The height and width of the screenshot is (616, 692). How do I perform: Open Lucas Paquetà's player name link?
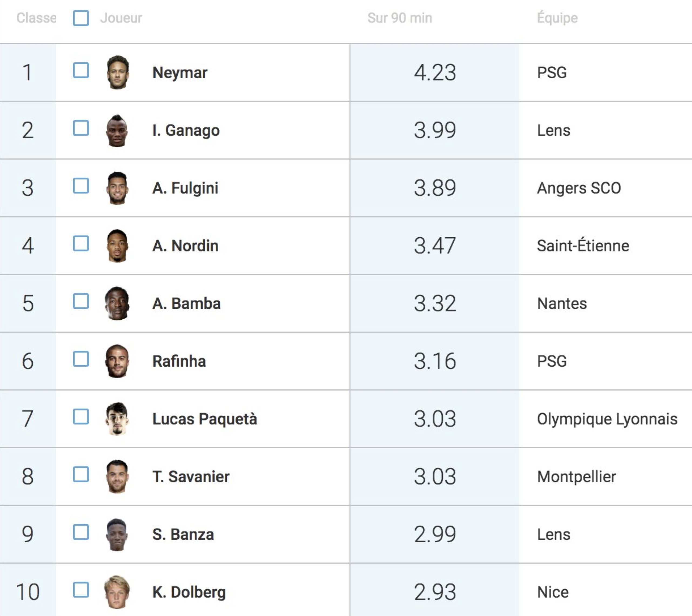point(204,419)
